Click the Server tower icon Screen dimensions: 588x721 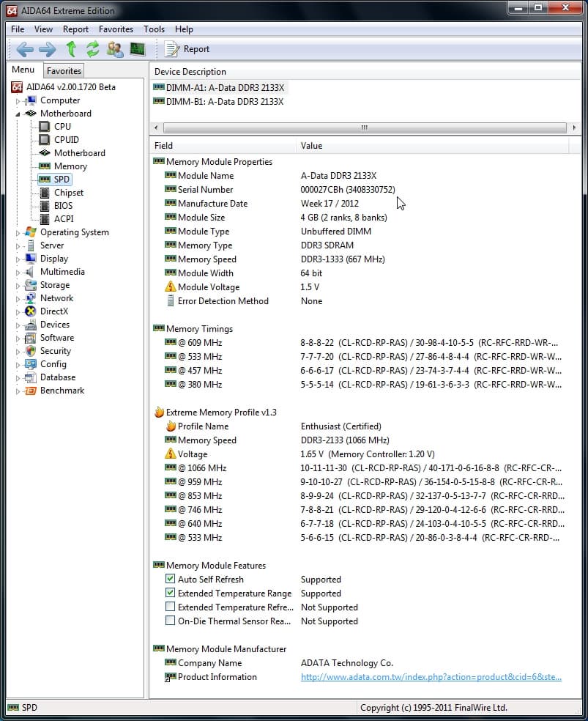click(31, 245)
